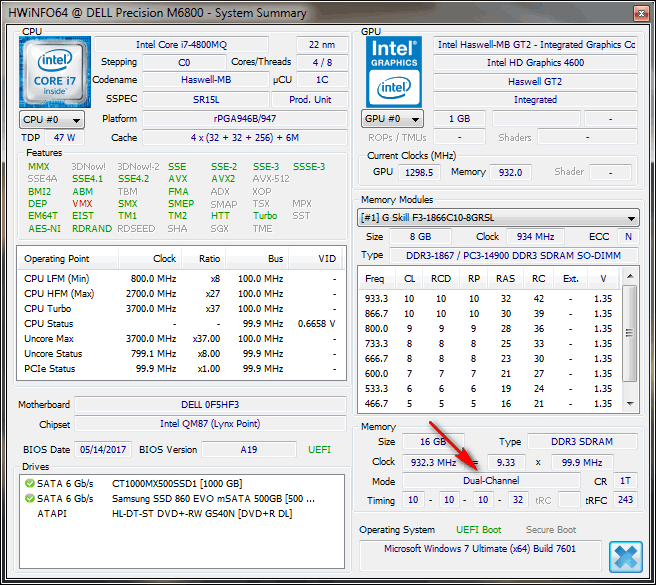The image size is (656, 585).
Task: Click the Haswell-MB codename field
Action: coord(206,80)
